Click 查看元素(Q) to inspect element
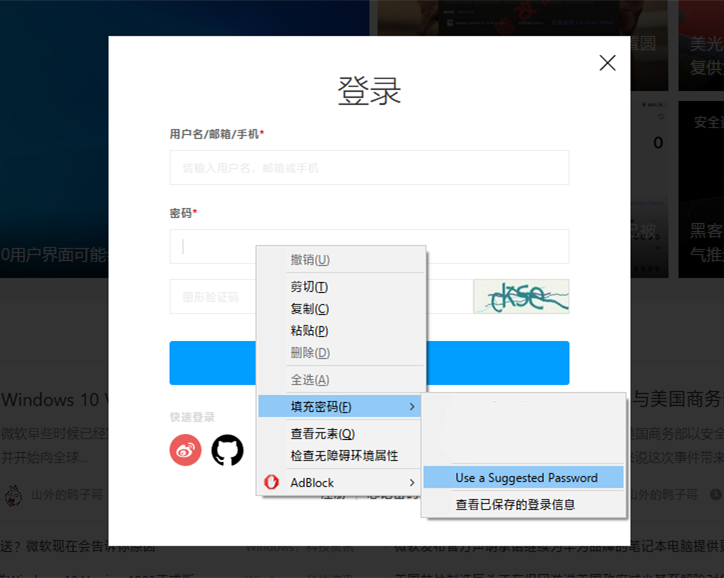This screenshot has height=578, width=724. click(322, 434)
